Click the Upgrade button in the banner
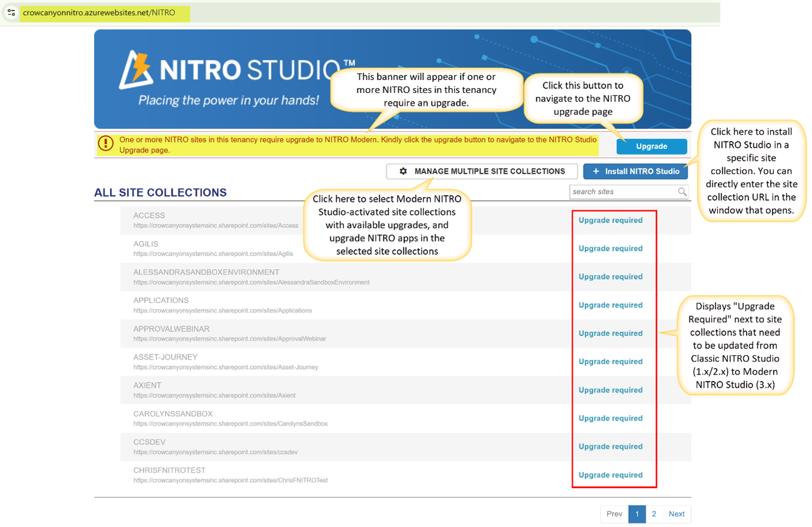This screenshot has height=527, width=812. [652, 146]
